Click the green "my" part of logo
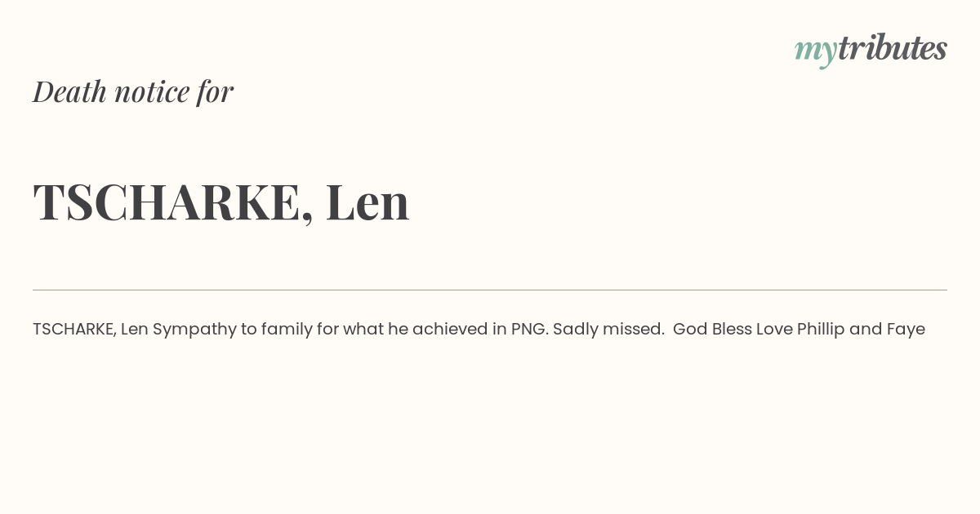The height and width of the screenshot is (514, 980). click(x=816, y=52)
